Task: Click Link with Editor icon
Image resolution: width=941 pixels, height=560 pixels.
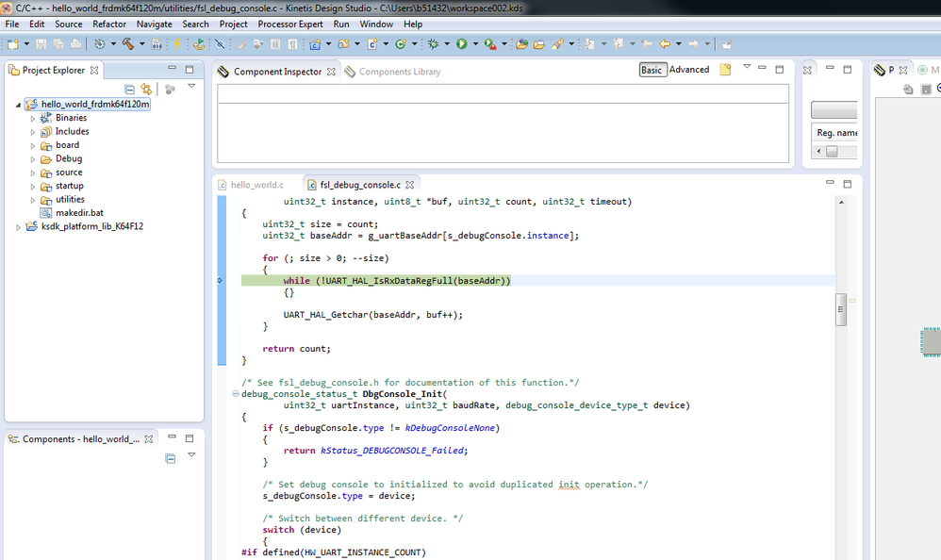Action: 146,89
